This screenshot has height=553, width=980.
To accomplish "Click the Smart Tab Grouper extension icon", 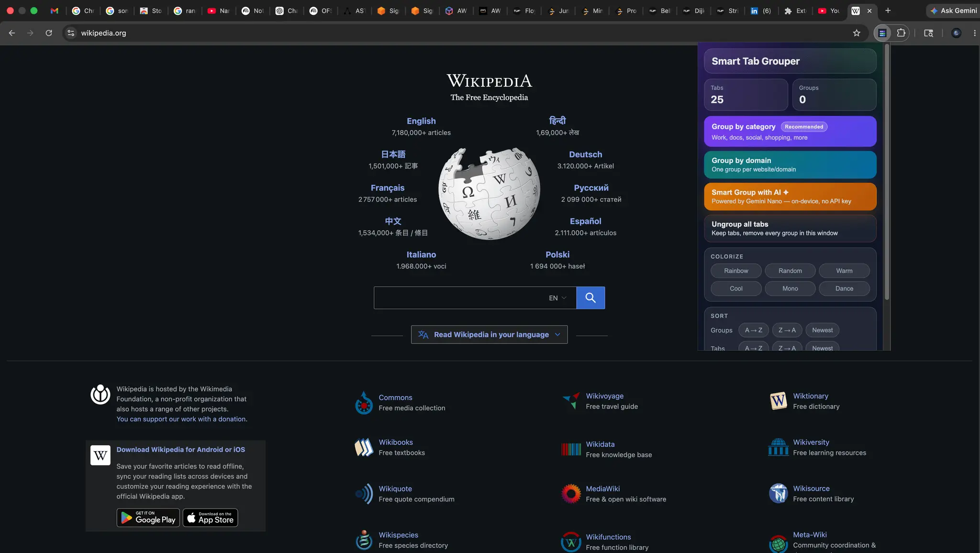I will (882, 33).
